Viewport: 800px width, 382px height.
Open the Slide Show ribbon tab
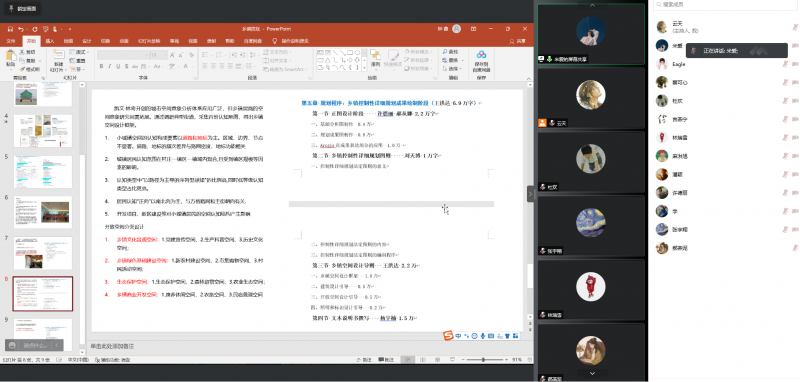coord(148,41)
